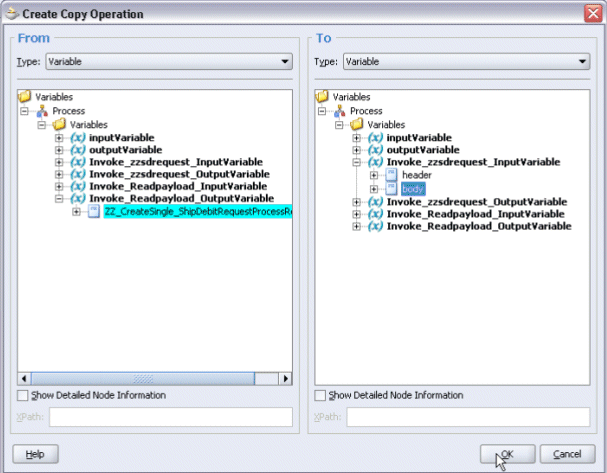Screen dimensions: 607x473
Task: Expand the header node in To tree
Action: pos(374,175)
